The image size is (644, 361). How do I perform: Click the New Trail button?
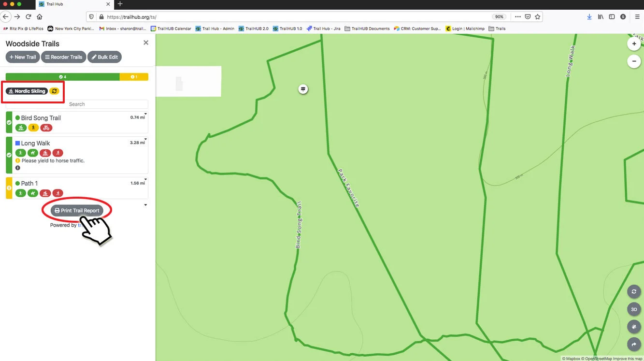click(x=23, y=57)
